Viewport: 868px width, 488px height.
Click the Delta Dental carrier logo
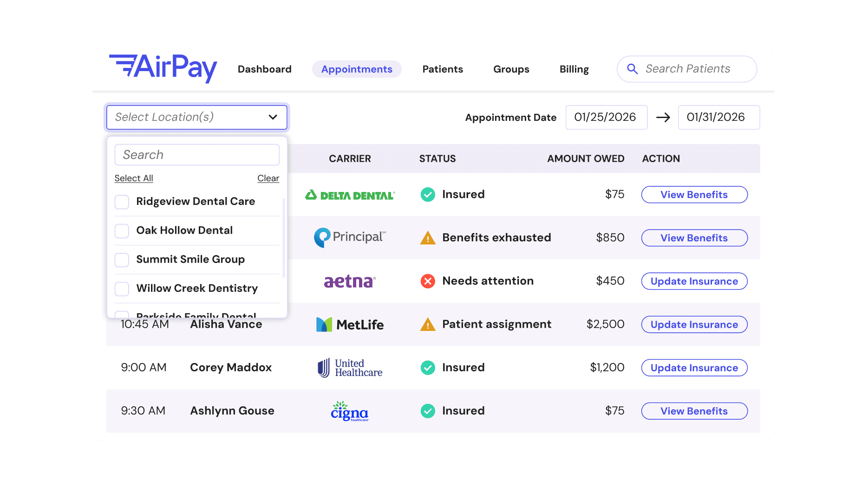(x=350, y=195)
